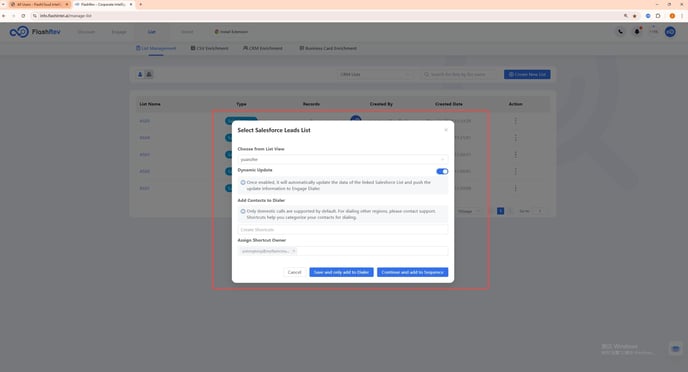Open the List tab in the top navigation
The image size is (688, 372).
click(x=151, y=32)
